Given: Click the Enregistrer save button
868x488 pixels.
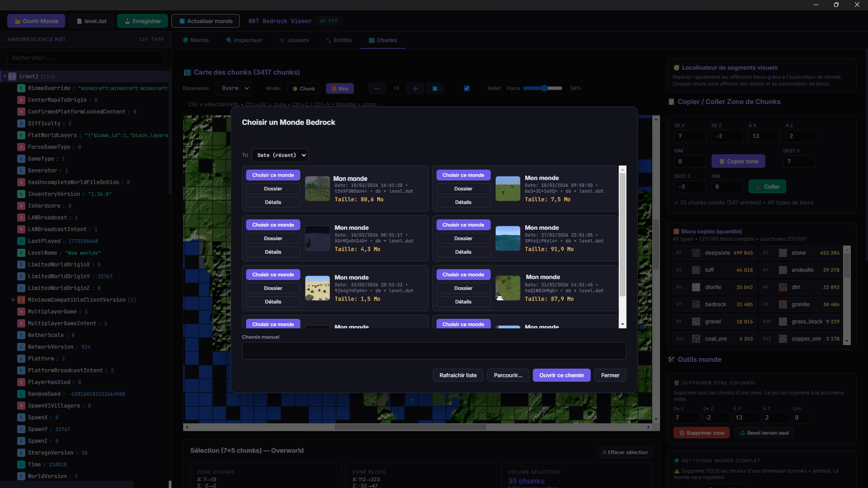Looking at the screenshot, I should click(142, 21).
